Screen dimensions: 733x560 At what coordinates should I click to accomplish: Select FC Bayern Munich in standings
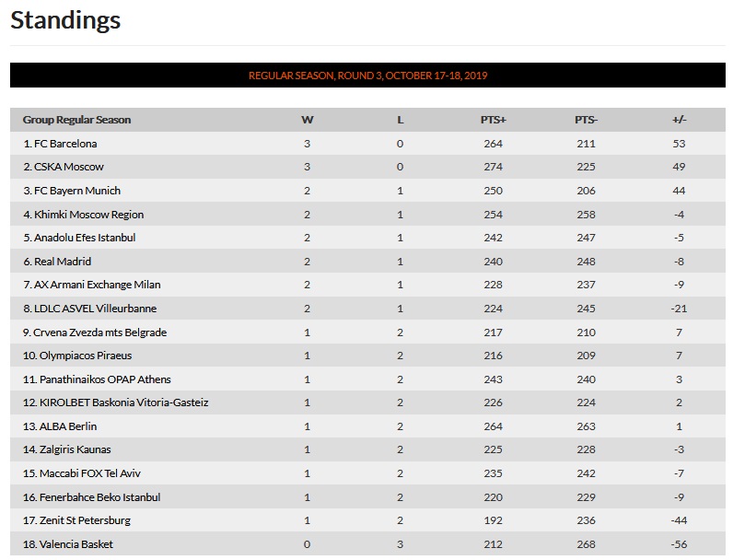76,191
